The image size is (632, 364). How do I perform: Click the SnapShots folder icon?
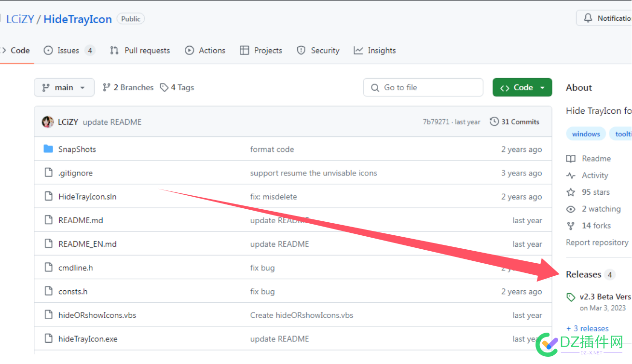[48, 149]
